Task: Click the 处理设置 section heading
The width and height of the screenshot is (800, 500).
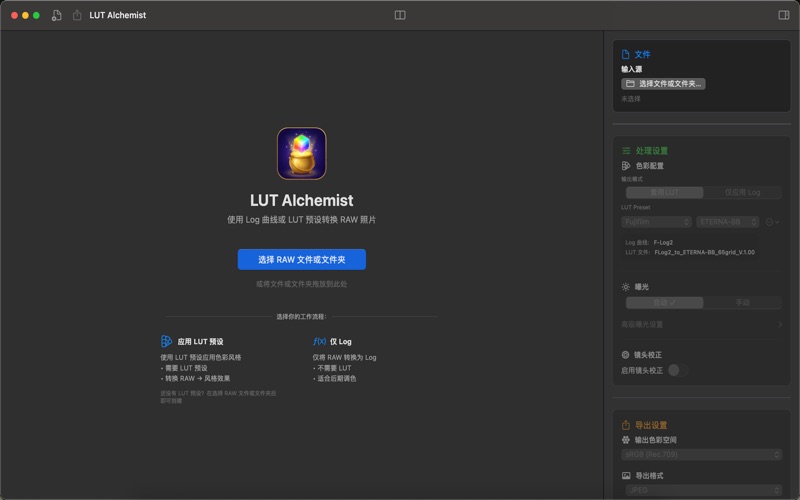Action: tap(652, 151)
